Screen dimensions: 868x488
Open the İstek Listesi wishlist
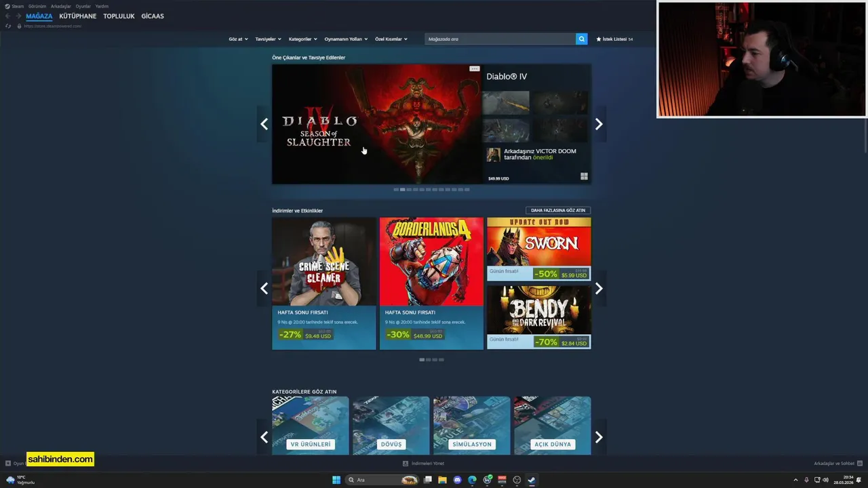coord(614,39)
